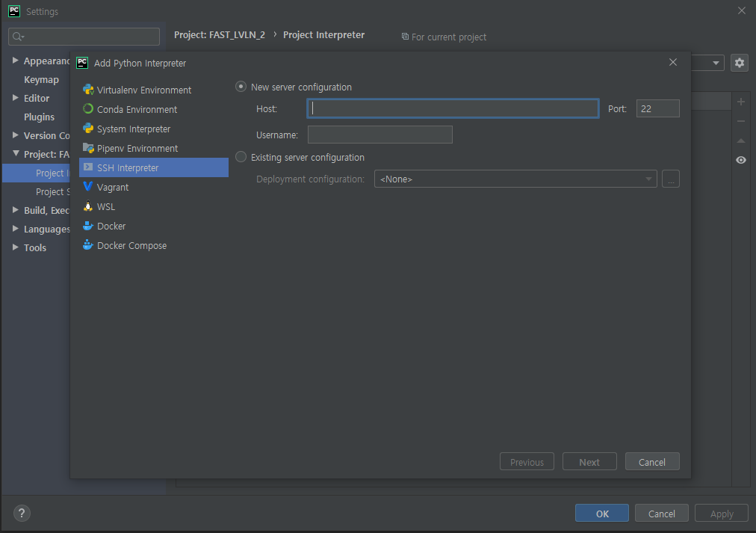Image resolution: width=756 pixels, height=533 pixels.
Task: Click the Pipenv Environment folder icon
Action: tap(88, 148)
